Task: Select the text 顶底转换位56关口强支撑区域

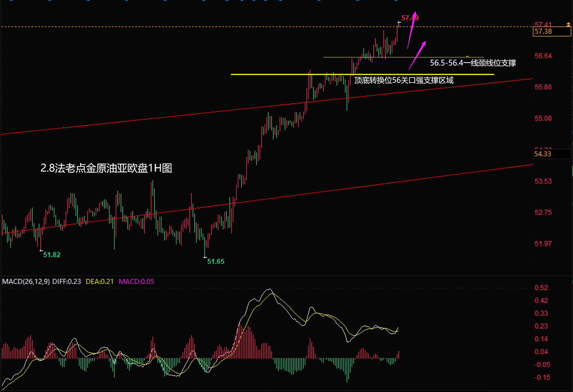Action: point(404,80)
